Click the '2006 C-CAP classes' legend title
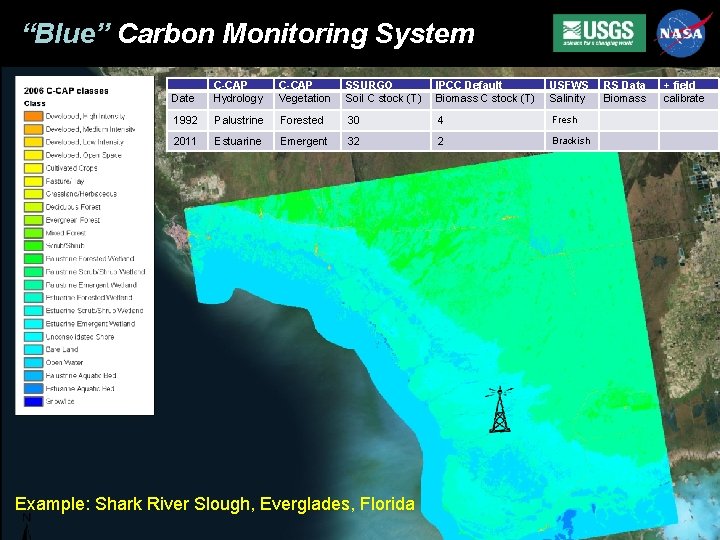 (66, 91)
